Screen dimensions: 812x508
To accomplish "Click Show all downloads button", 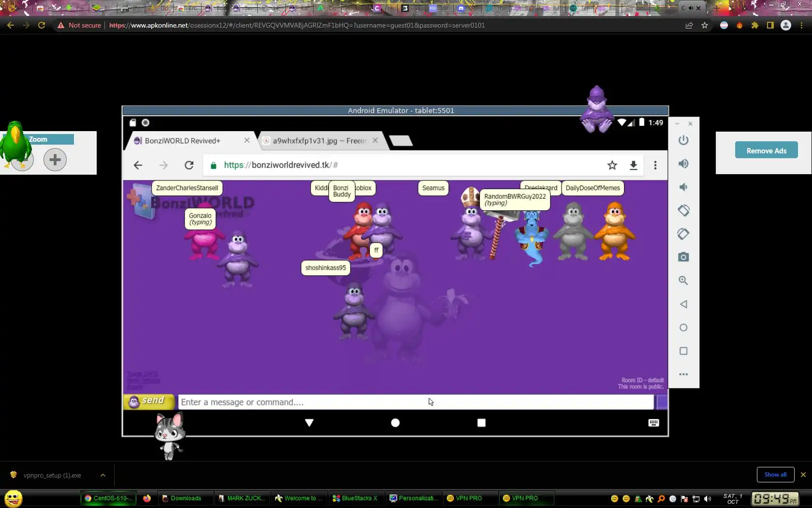I will click(x=775, y=475).
